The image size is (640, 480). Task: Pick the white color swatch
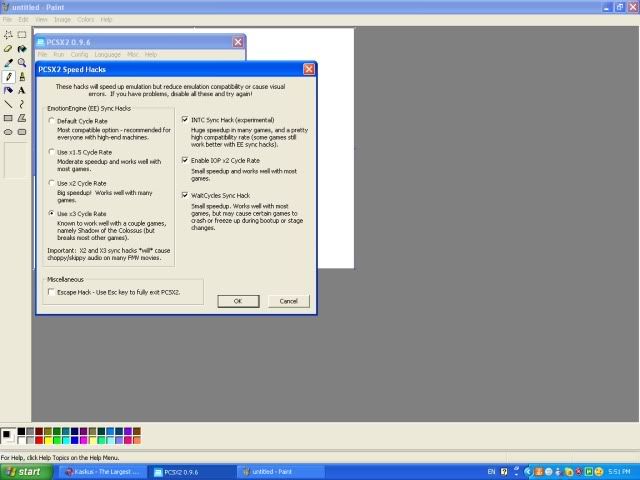pyautogui.click(x=21, y=440)
